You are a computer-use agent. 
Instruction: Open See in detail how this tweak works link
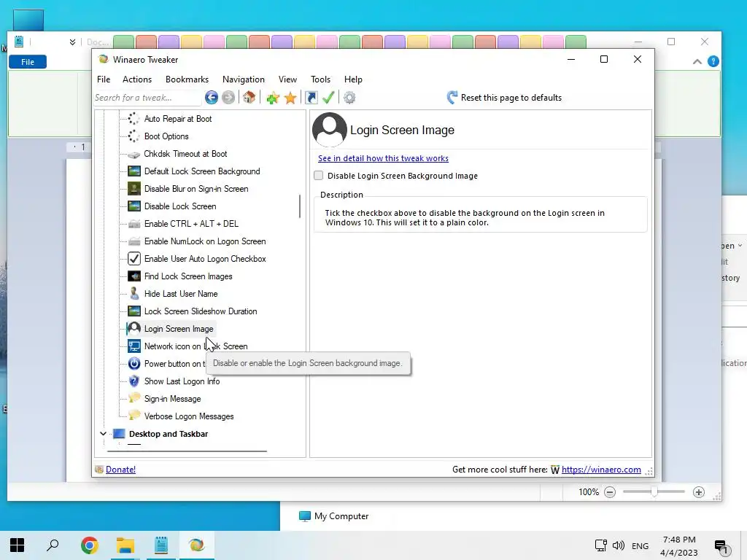383,158
